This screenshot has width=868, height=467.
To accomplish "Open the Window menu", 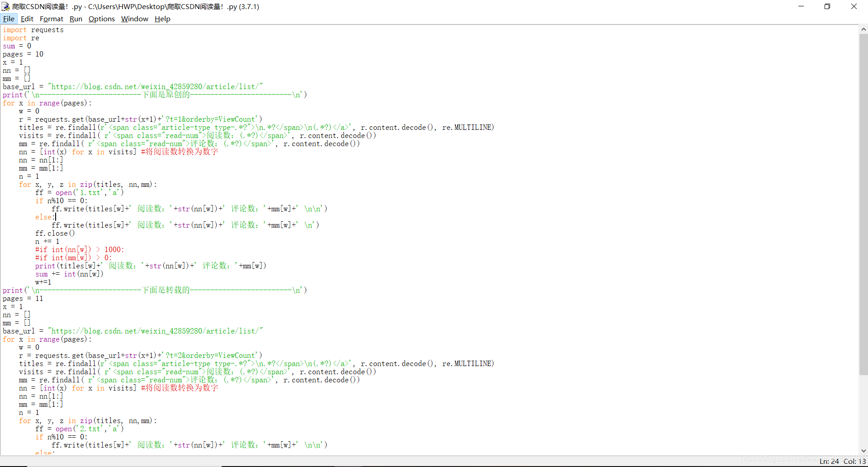I will [135, 19].
